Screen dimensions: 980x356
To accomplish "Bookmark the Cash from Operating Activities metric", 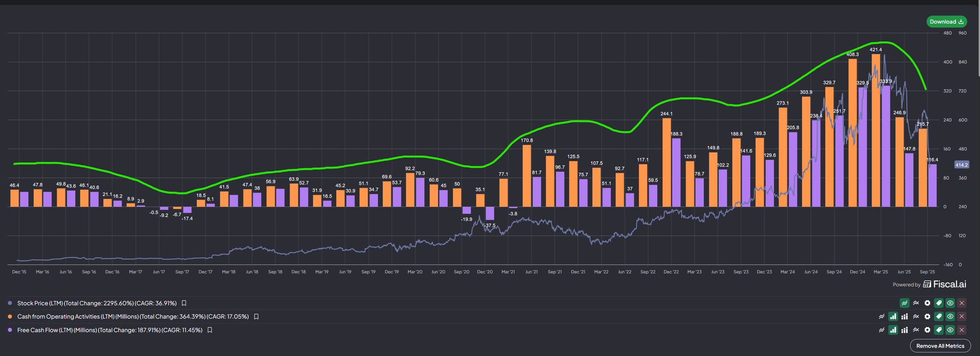I will click(256, 317).
